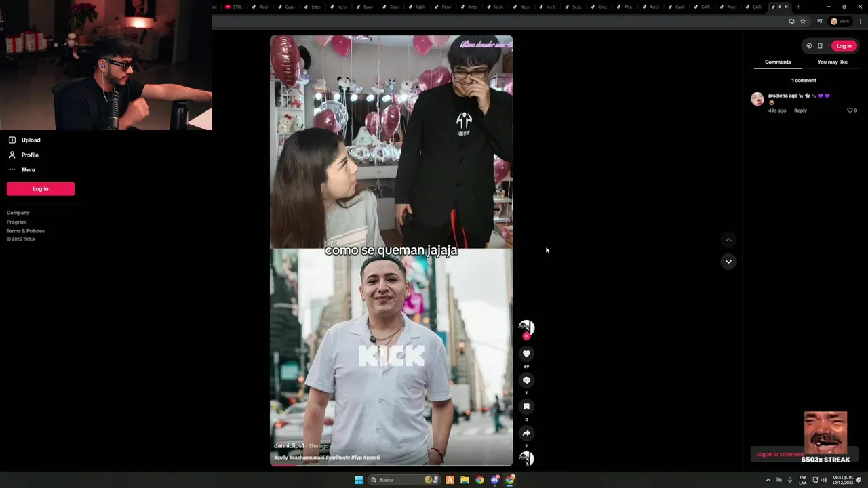
Task: Open the Program footer link
Action: (x=17, y=222)
